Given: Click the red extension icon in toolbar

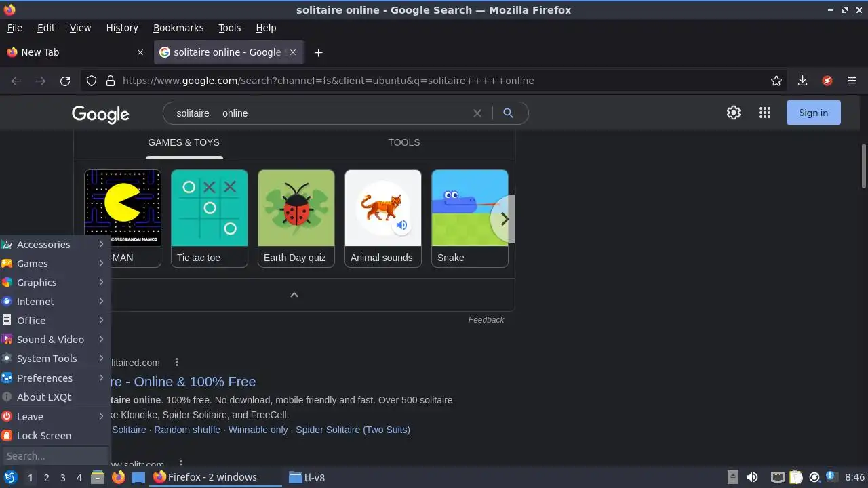Looking at the screenshot, I should tap(827, 81).
